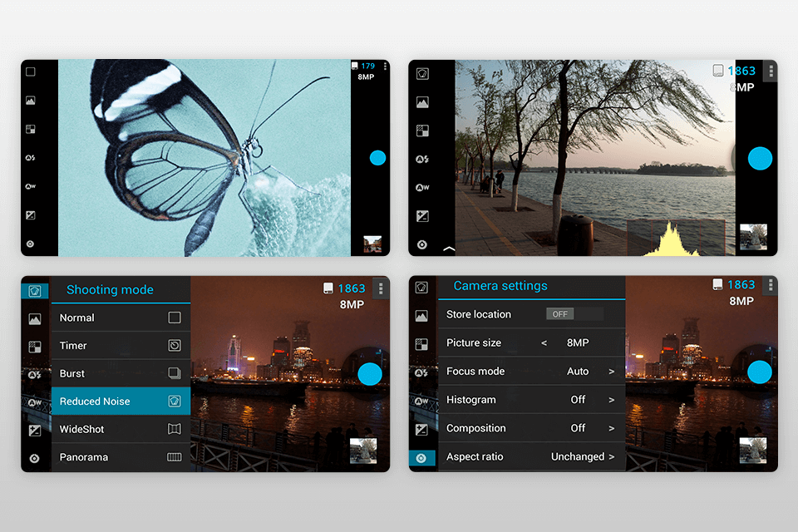The image size is (798, 532).
Task: Expand the Focus mode Auto option arrow
Action: click(x=611, y=372)
